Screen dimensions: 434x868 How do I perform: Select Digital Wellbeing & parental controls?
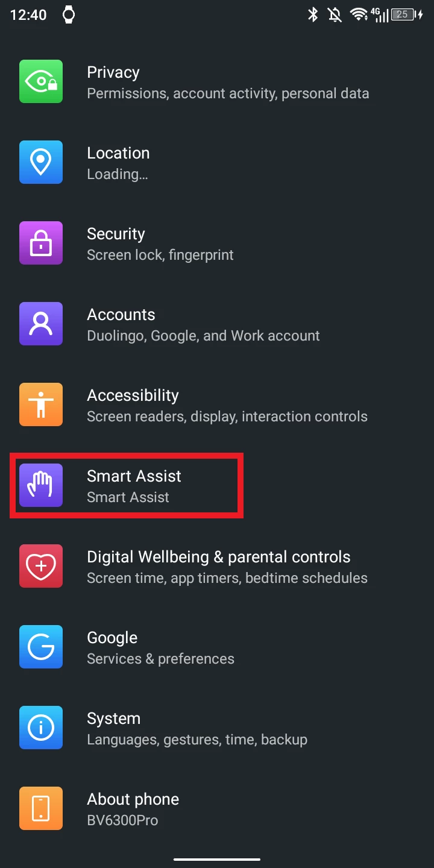(x=217, y=566)
